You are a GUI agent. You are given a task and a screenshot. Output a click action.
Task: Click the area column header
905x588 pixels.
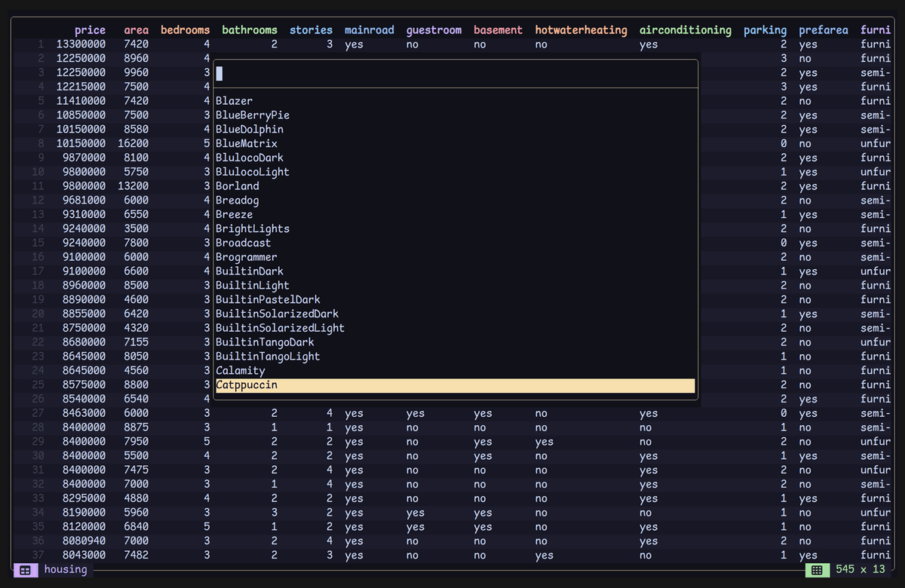(137, 30)
